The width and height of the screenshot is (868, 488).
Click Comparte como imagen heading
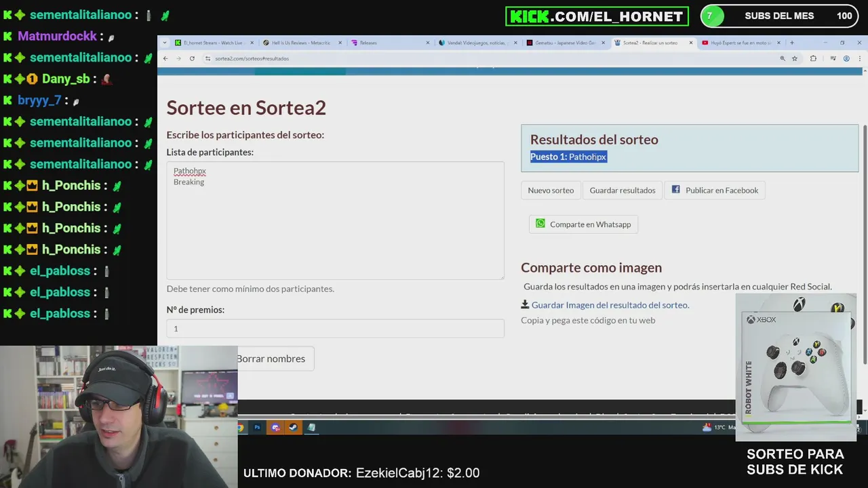coord(591,268)
